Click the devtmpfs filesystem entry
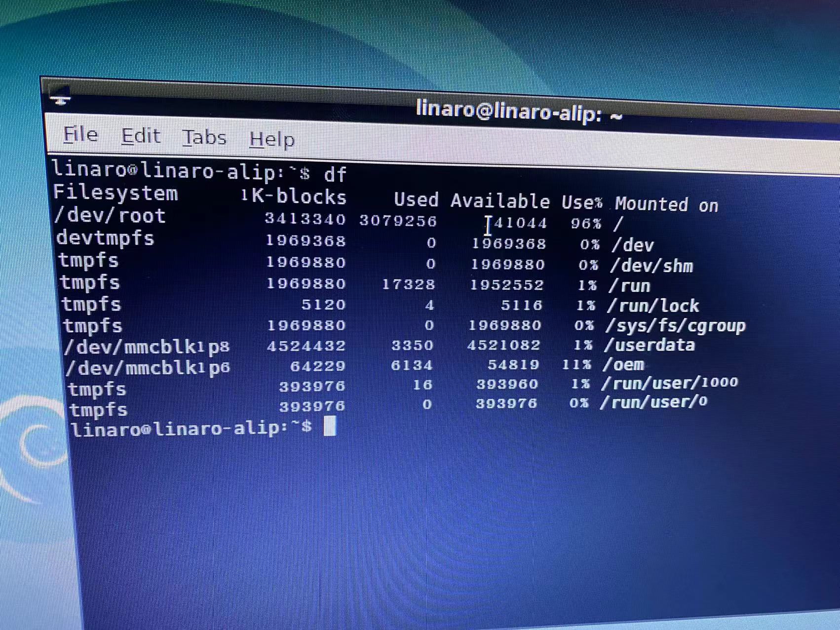840x630 pixels. click(x=105, y=238)
